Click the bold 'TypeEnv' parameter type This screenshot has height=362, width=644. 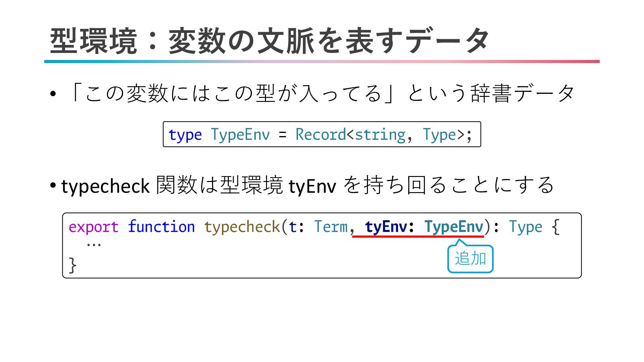453,227
